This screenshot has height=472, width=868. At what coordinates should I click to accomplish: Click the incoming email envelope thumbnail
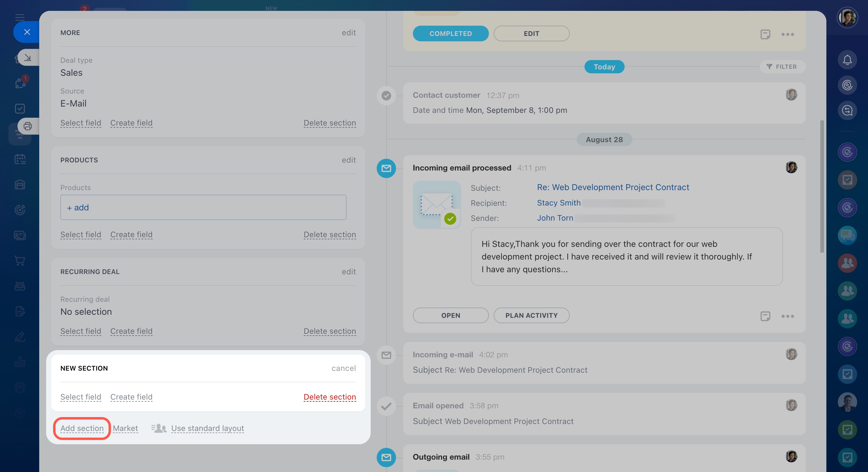tap(437, 205)
